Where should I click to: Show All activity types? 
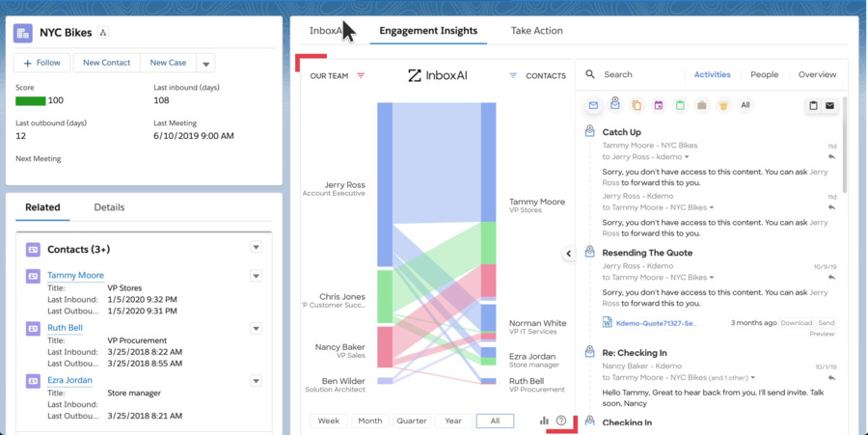tap(746, 105)
